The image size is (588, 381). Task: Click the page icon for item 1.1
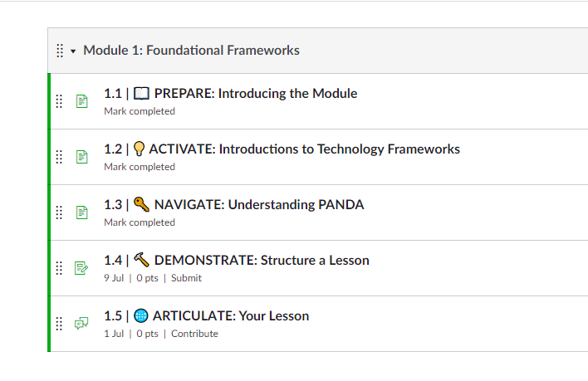(x=81, y=101)
